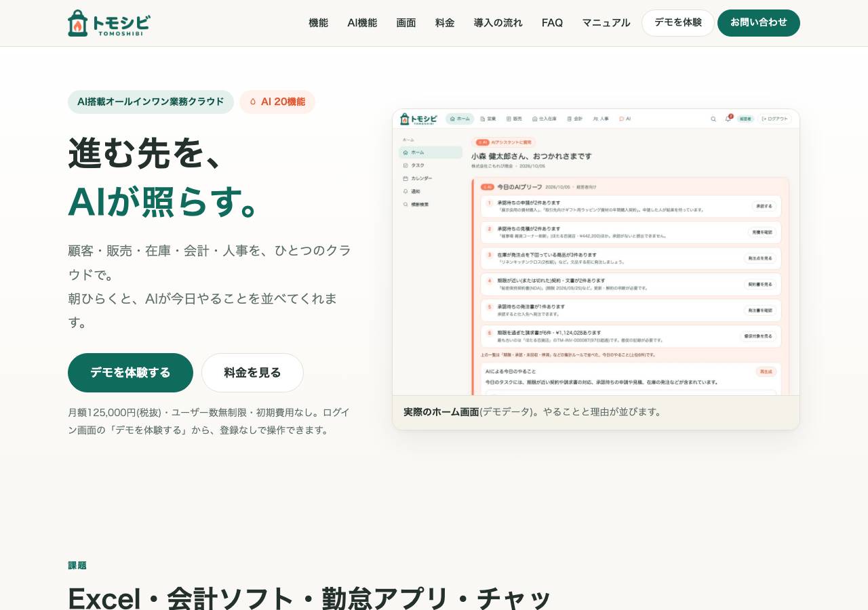Click 督促対象を見る on the 請求書が6件 row
Image resolution: width=868 pixels, height=610 pixels.
click(x=758, y=336)
